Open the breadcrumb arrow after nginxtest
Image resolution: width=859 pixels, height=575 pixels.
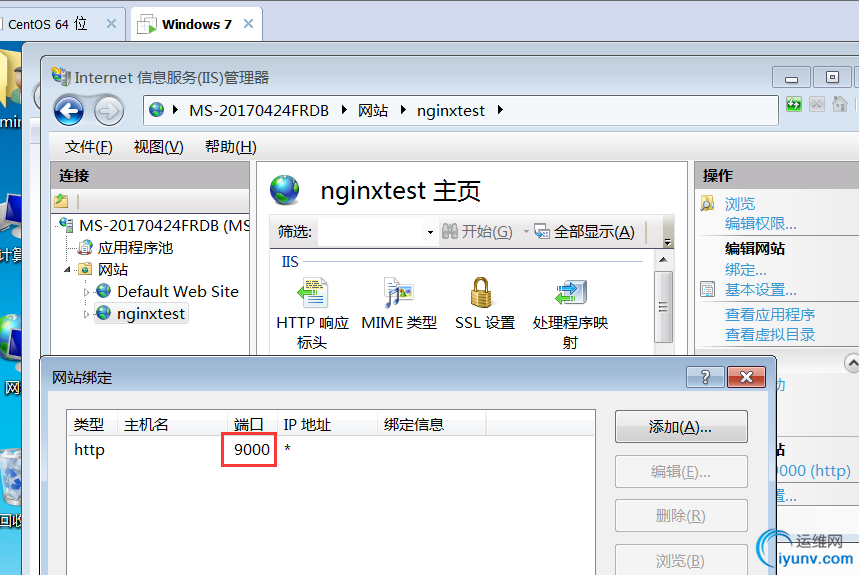coord(500,110)
